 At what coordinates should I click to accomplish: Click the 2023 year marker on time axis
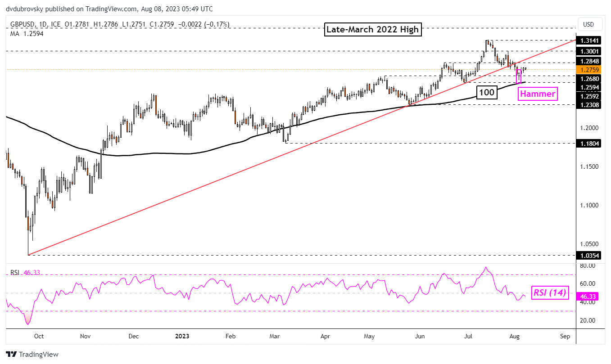pos(182,336)
